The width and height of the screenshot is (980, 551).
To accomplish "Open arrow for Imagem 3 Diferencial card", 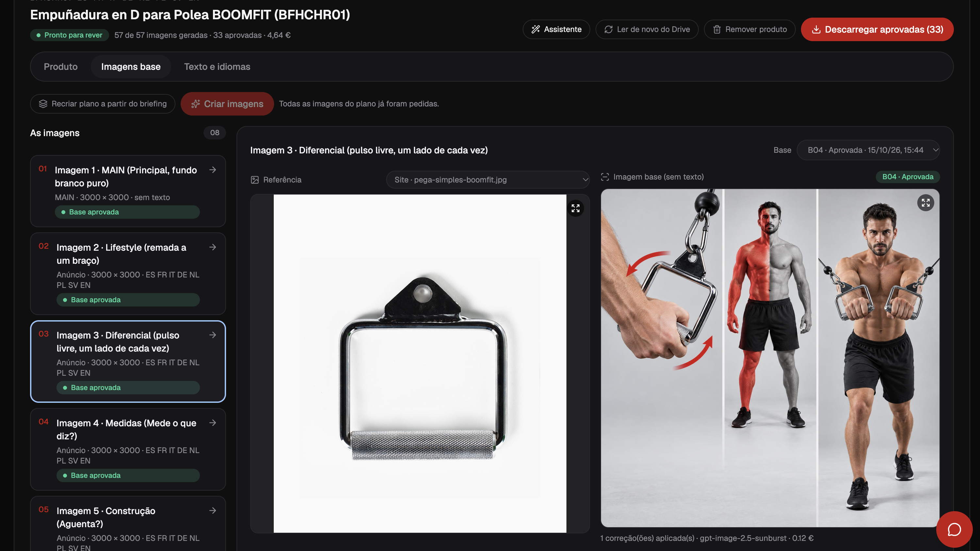I will (213, 335).
